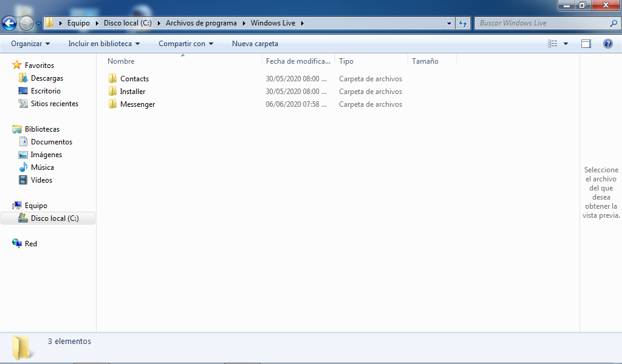Click Escritorio icon in sidebar
Viewport: 622px width, 364px height.
(x=23, y=91)
